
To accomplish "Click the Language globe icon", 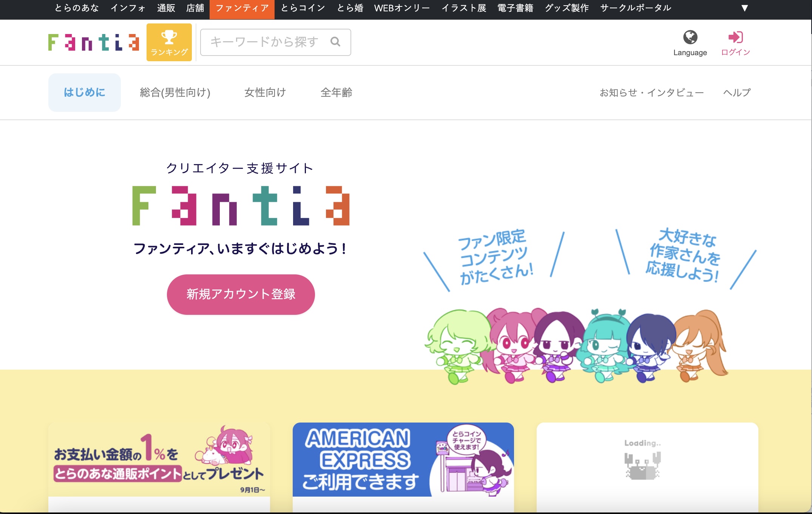I will tap(690, 37).
